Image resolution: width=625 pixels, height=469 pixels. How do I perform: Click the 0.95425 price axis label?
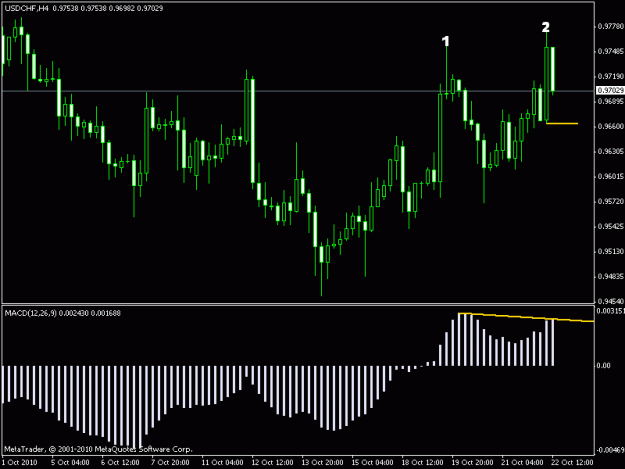(611, 226)
